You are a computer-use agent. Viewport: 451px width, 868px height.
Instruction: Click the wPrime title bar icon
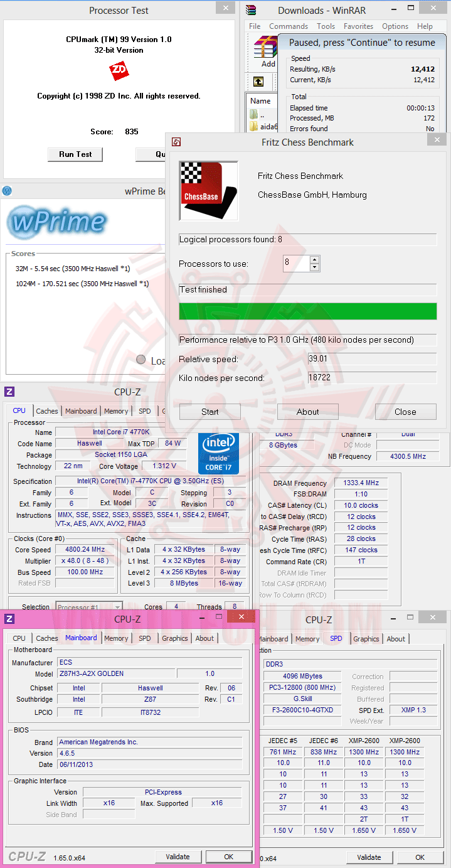(7, 191)
